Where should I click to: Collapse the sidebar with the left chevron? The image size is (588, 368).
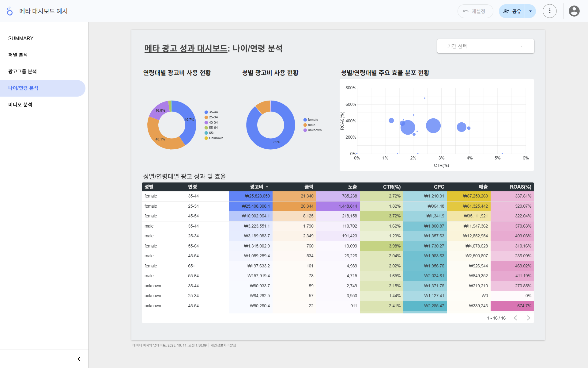click(79, 359)
